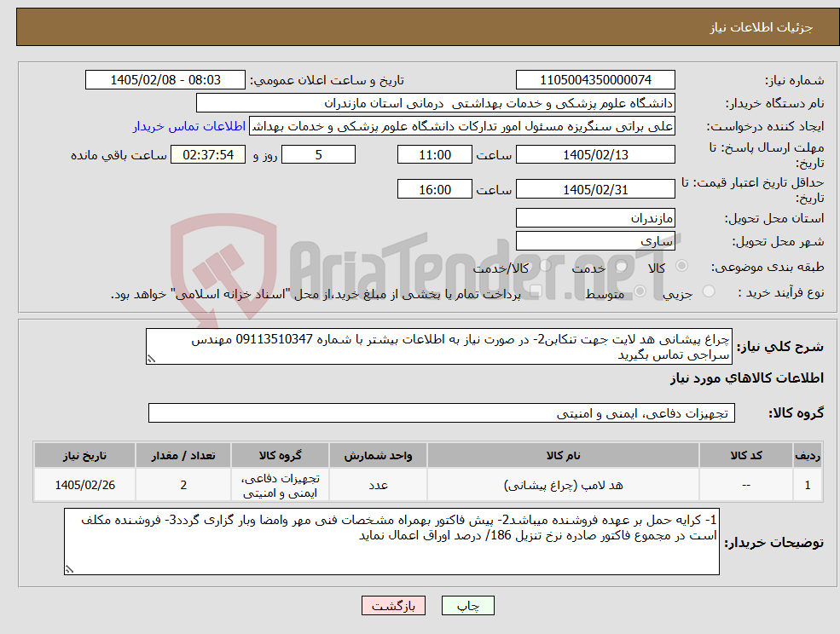Click the گروه کالا column header
840x634 pixels.
tap(280, 455)
